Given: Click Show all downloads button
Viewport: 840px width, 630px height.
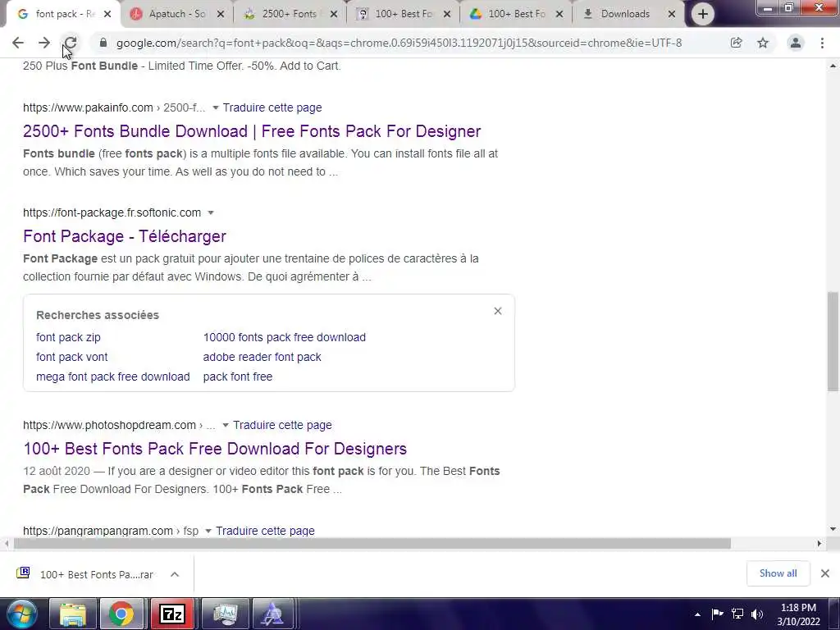Looking at the screenshot, I should click(x=778, y=573).
